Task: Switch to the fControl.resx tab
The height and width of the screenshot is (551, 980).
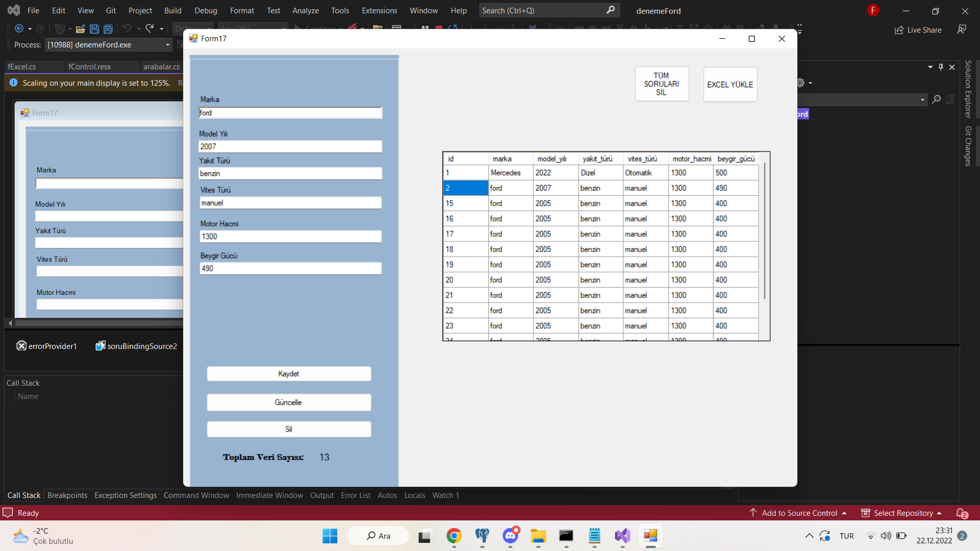Action: point(90,67)
